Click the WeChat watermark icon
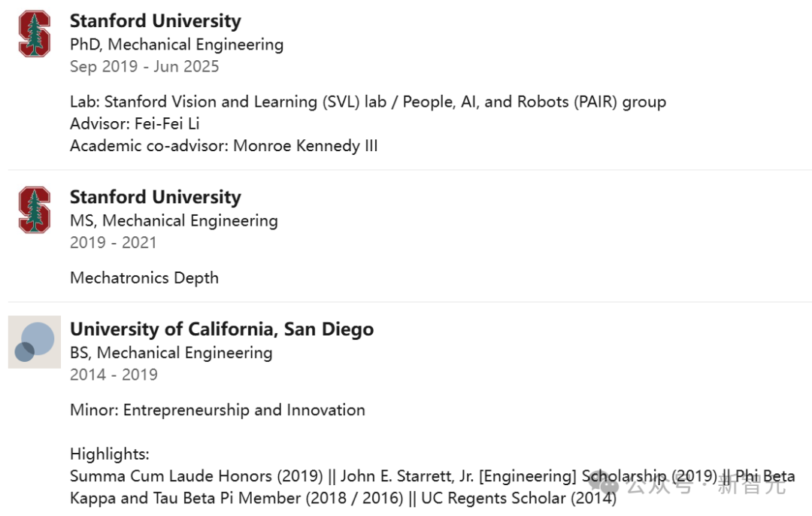The width and height of the screenshot is (812, 516). coord(604,484)
